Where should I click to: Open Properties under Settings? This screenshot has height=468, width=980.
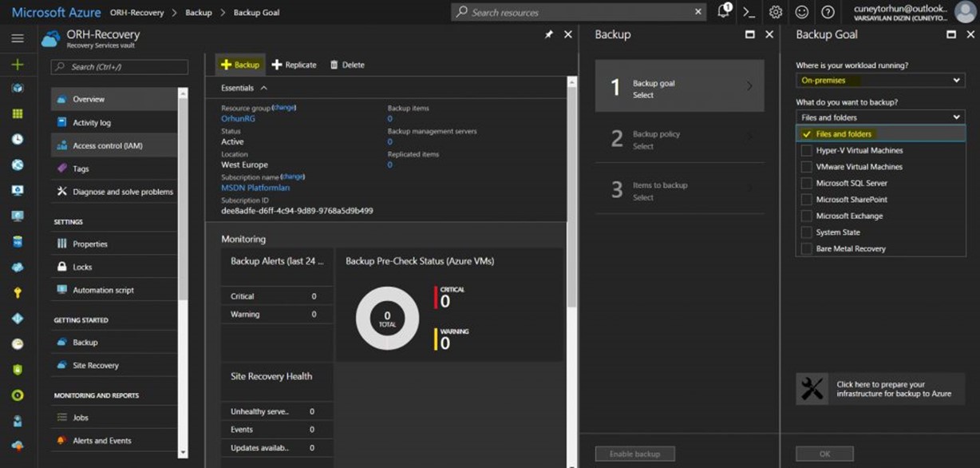[x=114, y=244]
